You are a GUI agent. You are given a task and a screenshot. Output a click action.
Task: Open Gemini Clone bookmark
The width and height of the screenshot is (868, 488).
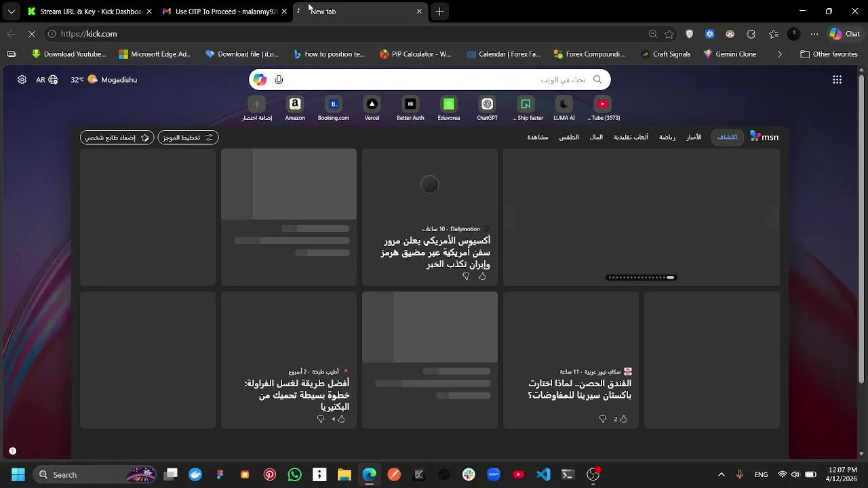[x=730, y=54]
